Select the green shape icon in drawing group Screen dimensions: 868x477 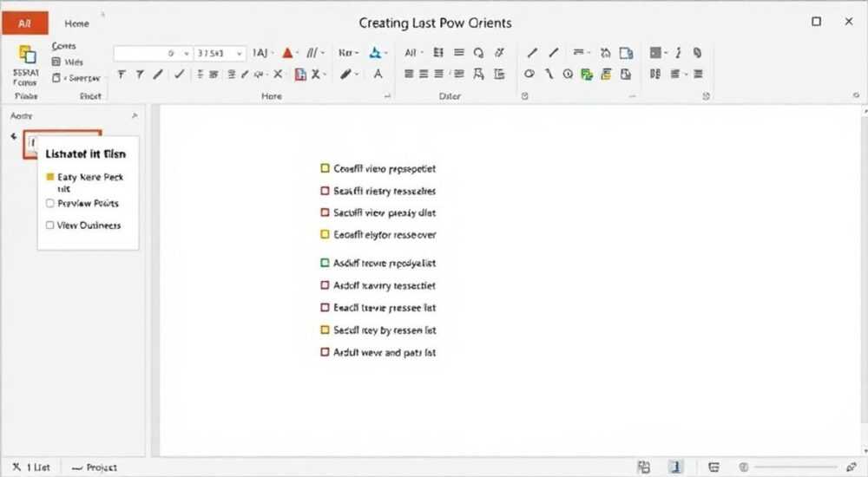[587, 74]
